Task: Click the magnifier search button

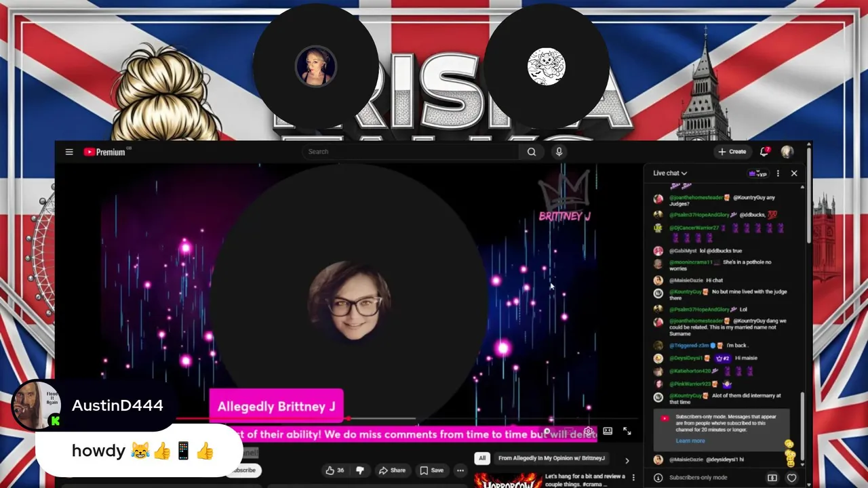Action: coord(532,152)
